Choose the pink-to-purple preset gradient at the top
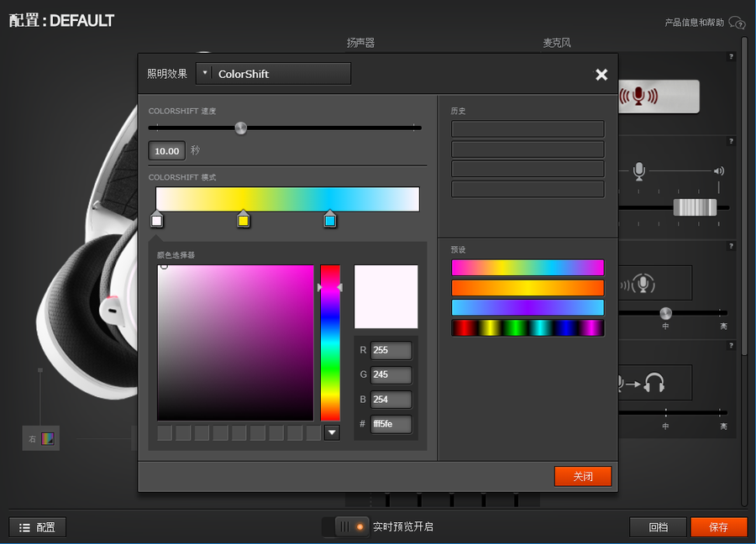This screenshot has height=544, width=756. tap(528, 268)
